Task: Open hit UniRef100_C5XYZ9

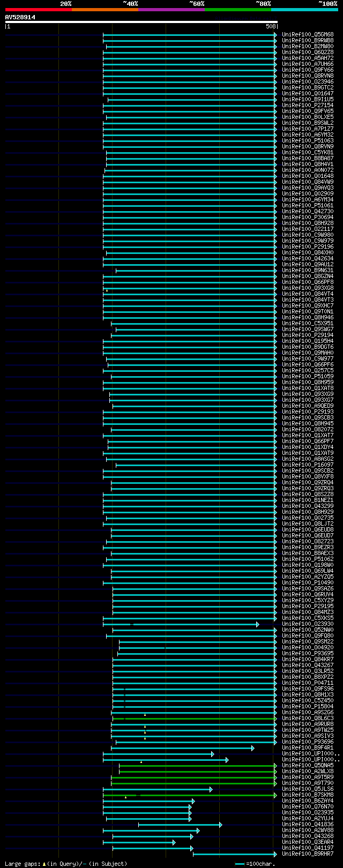Action: tap(308, 601)
